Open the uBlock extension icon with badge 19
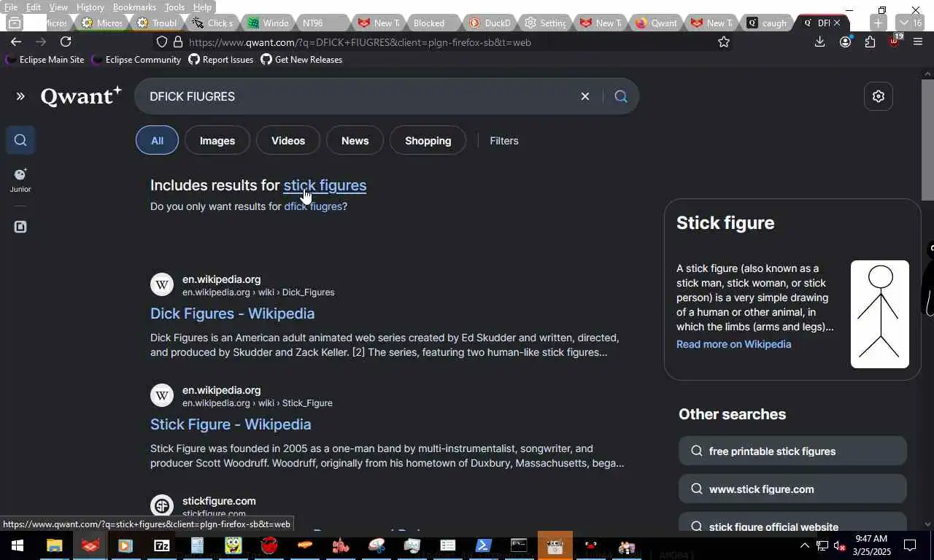Screen dimensions: 934x560 [x=895, y=41]
